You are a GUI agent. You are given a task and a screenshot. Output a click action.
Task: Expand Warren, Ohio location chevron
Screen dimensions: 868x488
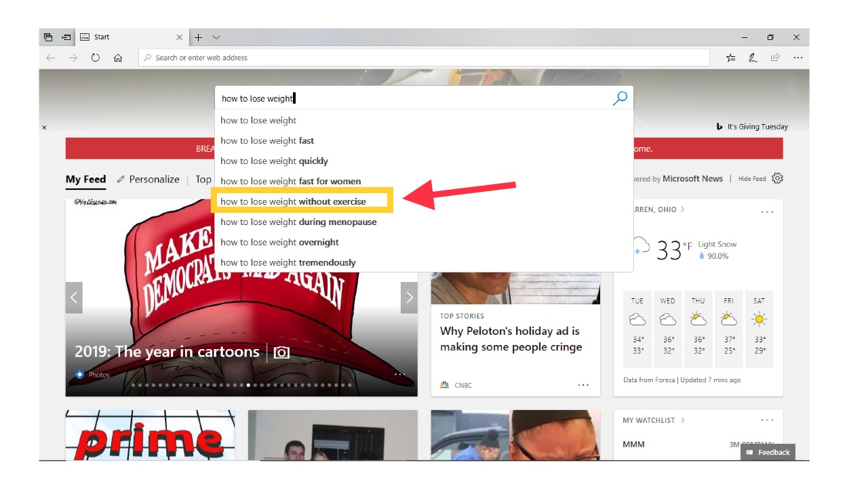[683, 209]
